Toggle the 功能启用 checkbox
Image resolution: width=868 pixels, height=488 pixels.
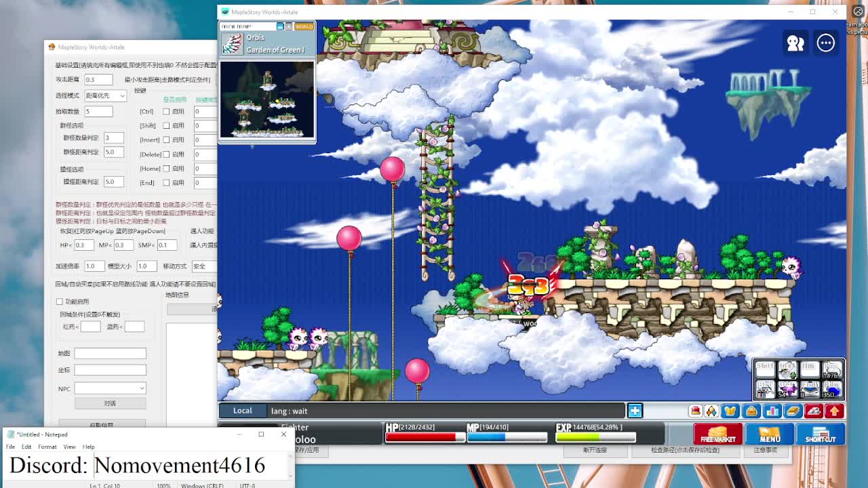coord(60,302)
